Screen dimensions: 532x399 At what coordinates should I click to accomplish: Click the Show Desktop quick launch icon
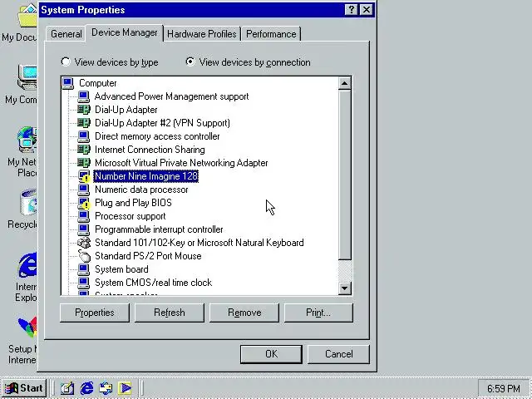click(x=67, y=388)
